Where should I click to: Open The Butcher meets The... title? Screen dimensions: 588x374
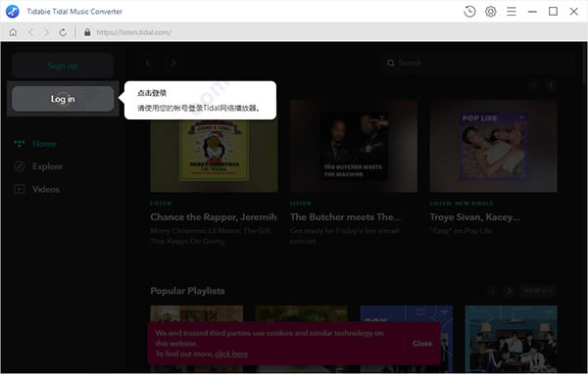click(345, 217)
